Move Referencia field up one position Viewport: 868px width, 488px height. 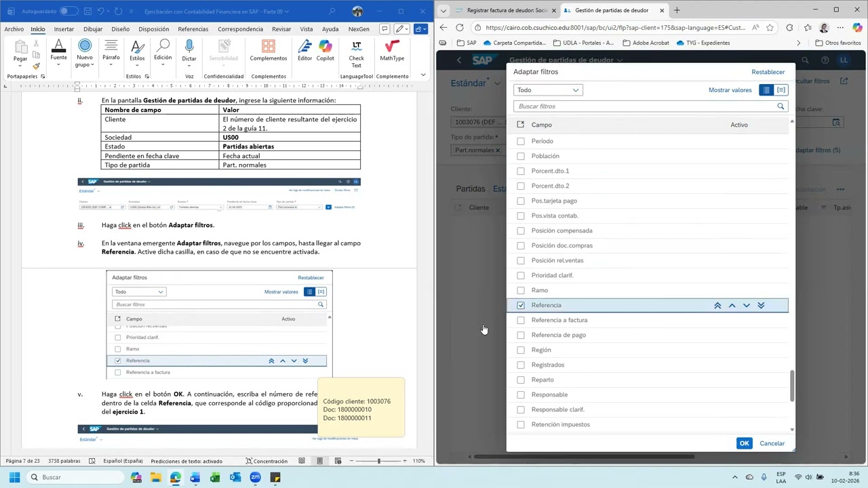click(732, 306)
